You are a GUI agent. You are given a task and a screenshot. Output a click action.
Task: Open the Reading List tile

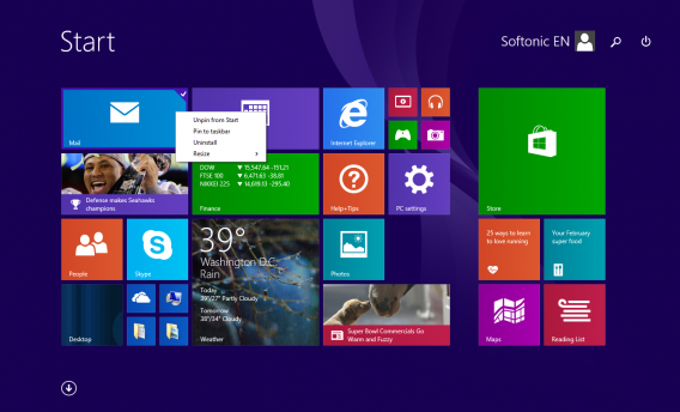coord(575,315)
